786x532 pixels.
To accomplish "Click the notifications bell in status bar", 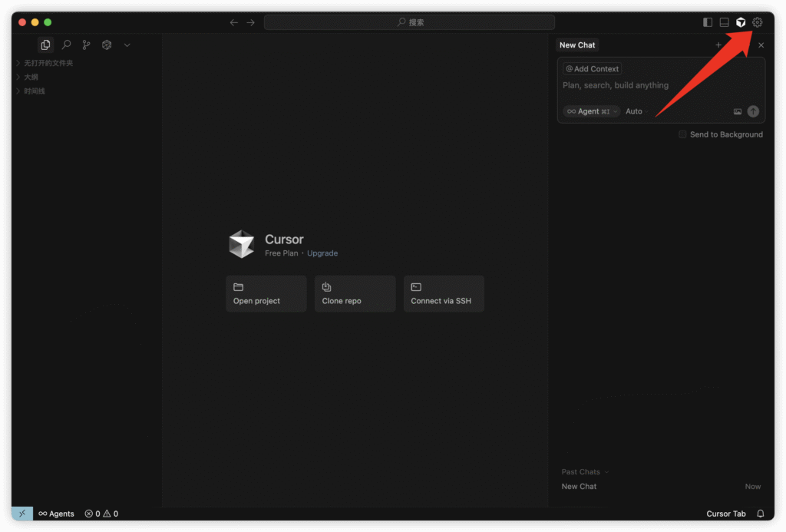I will click(761, 514).
